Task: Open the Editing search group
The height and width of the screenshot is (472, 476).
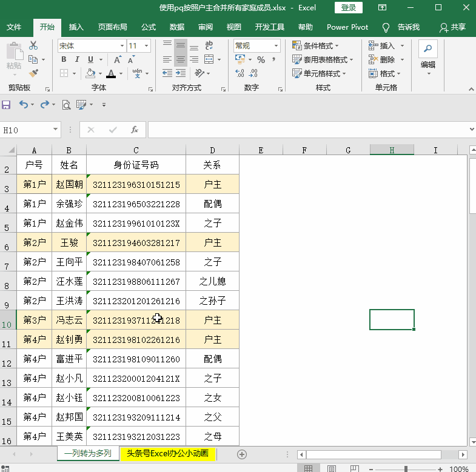Action: point(428,58)
